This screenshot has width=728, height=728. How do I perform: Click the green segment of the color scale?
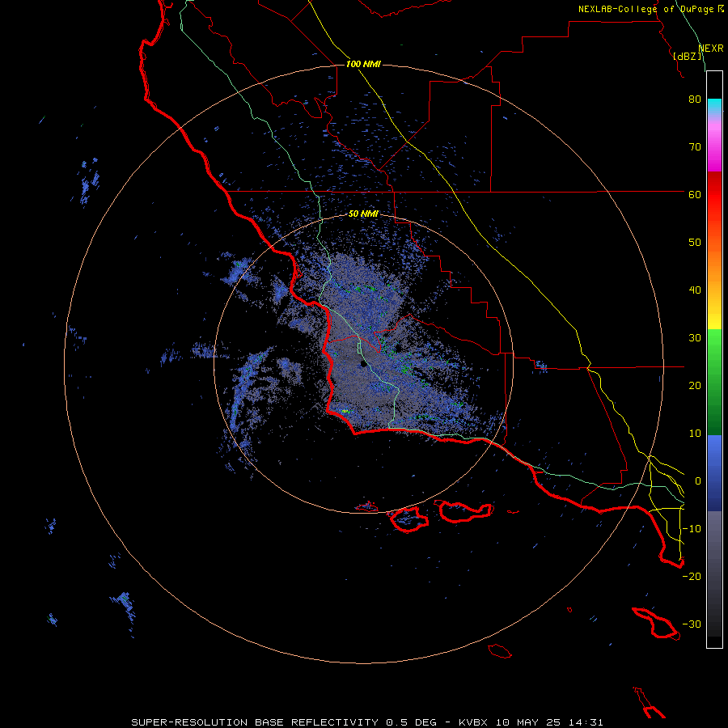(714, 382)
